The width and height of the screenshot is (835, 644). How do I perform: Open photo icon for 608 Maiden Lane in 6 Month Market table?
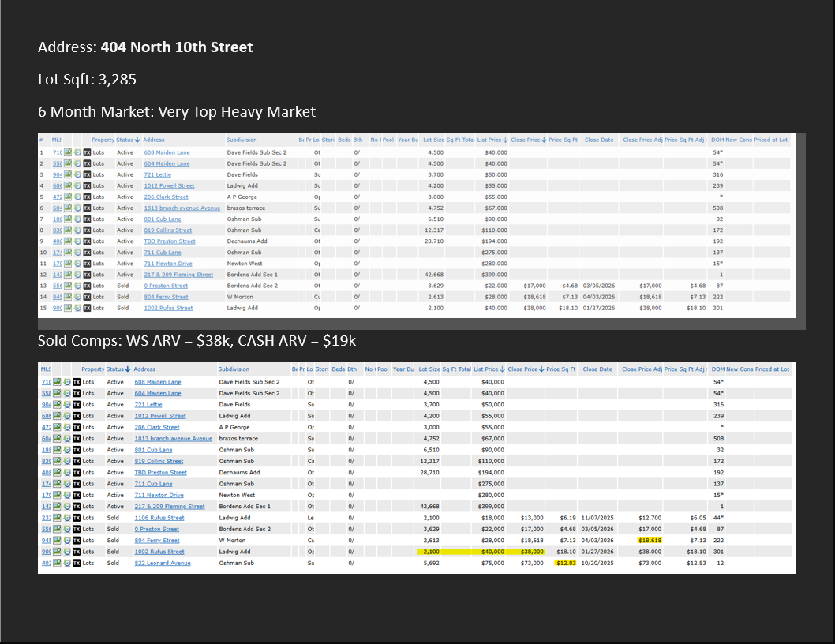pos(68,152)
